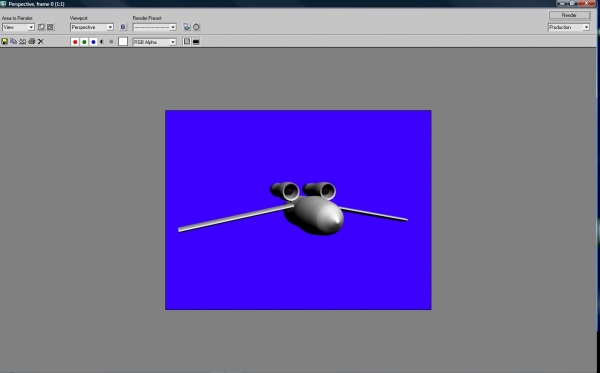600x373 pixels.
Task: Toggle the lock-to-viewport padlock button
Action: 123,27
